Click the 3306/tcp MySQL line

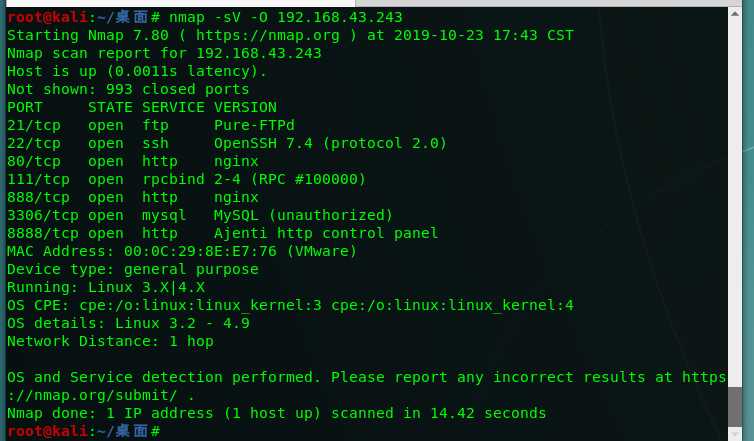click(x=200, y=215)
